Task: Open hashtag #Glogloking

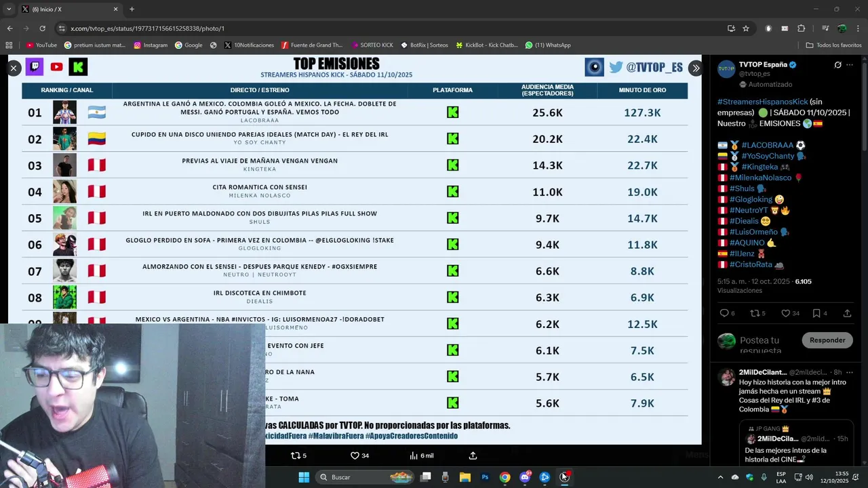Action: [751, 199]
